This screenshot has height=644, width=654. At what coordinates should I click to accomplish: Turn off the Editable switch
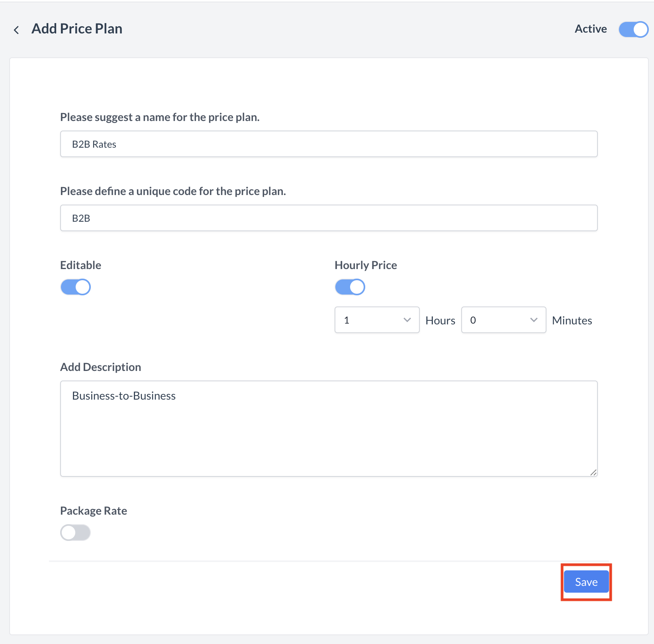pos(75,287)
